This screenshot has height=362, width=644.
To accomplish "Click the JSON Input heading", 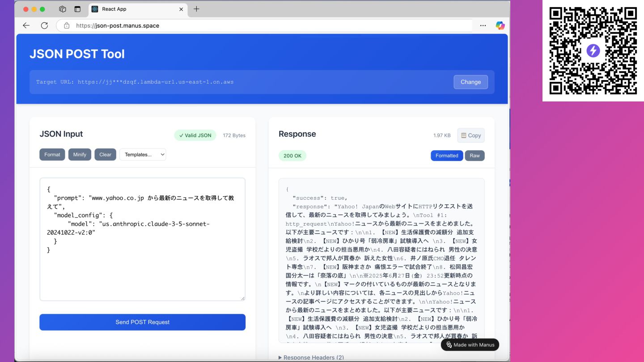I will [61, 134].
